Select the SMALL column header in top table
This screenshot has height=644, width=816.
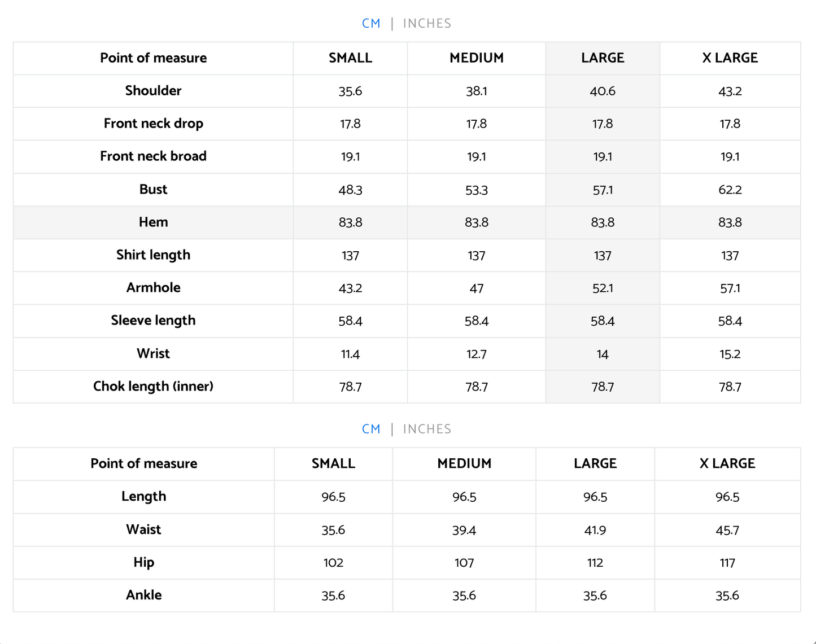point(350,58)
